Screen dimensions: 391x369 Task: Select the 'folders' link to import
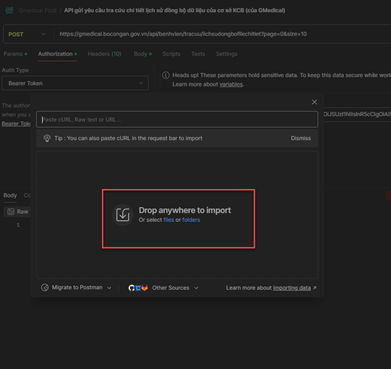click(191, 220)
